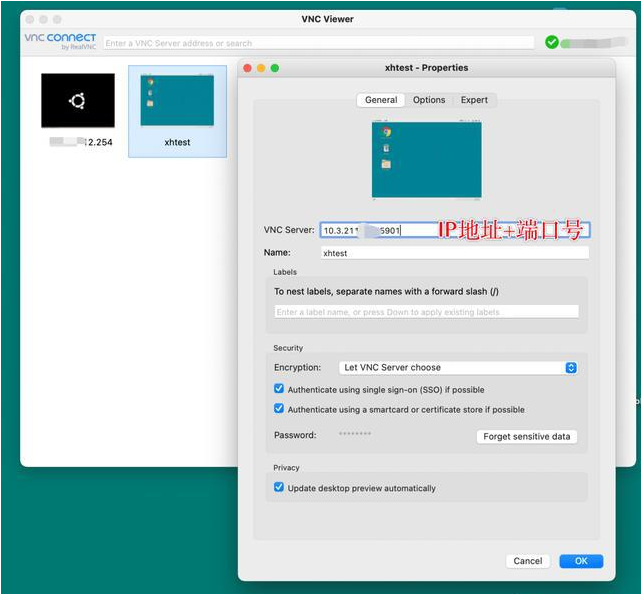Click the green zoom button of Properties dialog

pyautogui.click(x=275, y=68)
